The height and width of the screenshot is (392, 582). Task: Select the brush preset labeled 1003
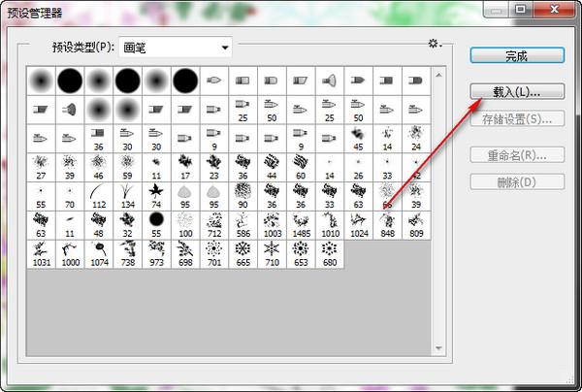[x=273, y=224]
